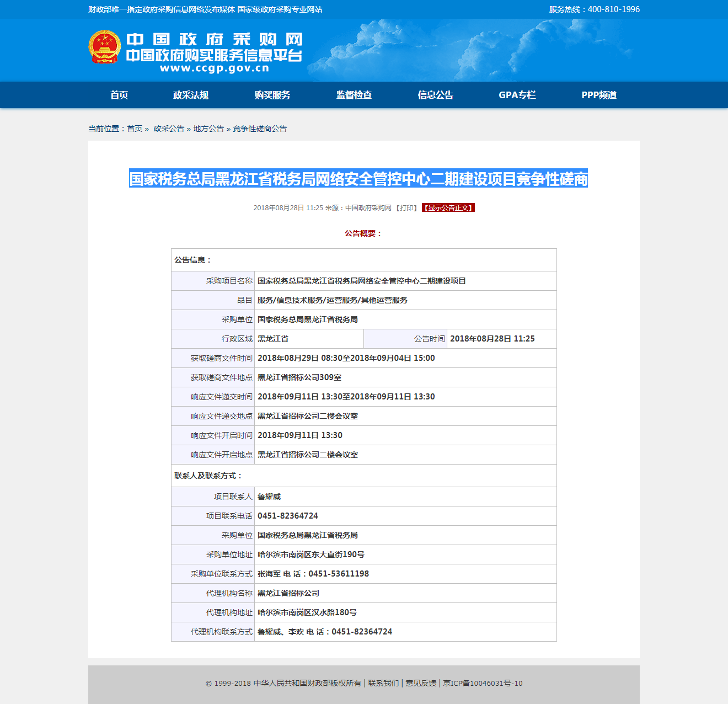Click 黑龙江省招标公司309室 location text
The width and height of the screenshot is (728, 704).
pos(299,377)
